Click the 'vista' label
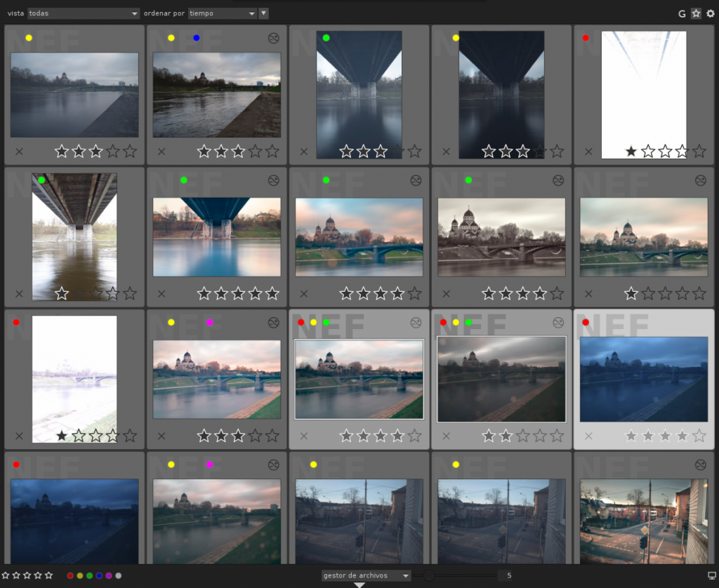719x588 pixels. coord(15,13)
